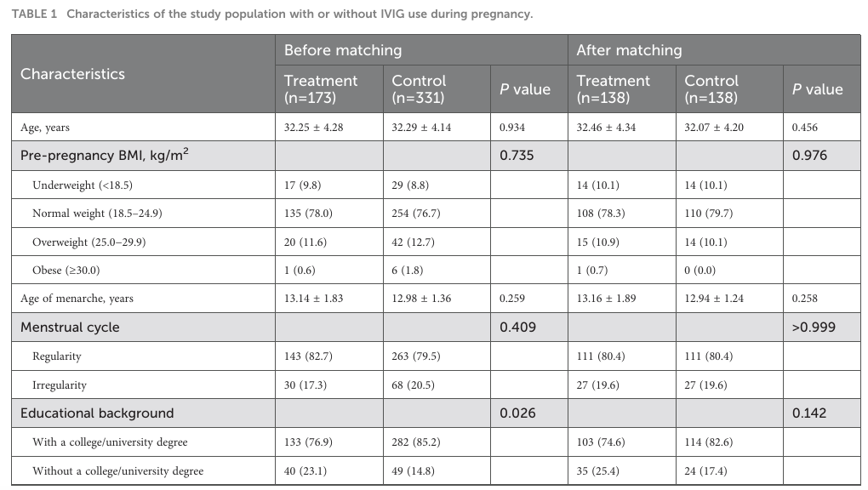Click the Menstrual cycle section row
The width and height of the screenshot is (868, 490).
tap(70, 328)
